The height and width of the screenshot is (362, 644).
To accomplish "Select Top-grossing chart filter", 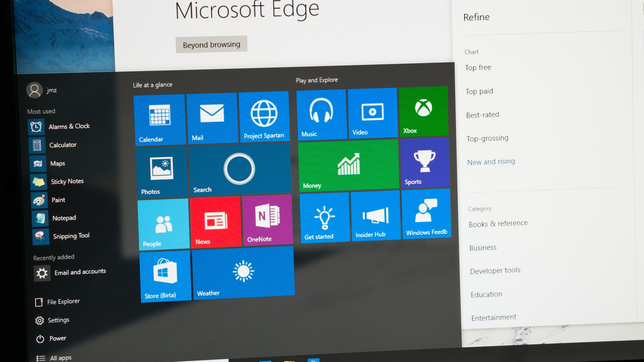I will click(x=488, y=138).
